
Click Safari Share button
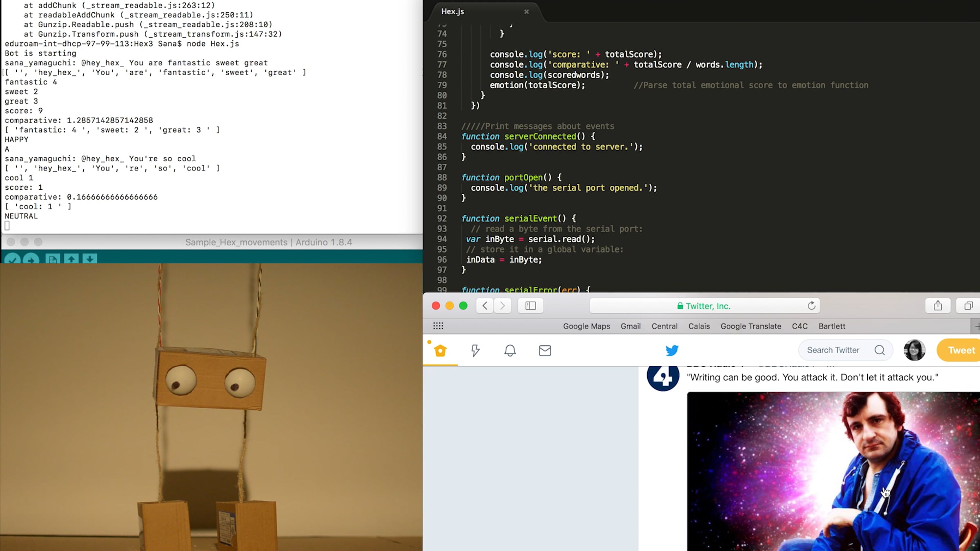coord(938,306)
